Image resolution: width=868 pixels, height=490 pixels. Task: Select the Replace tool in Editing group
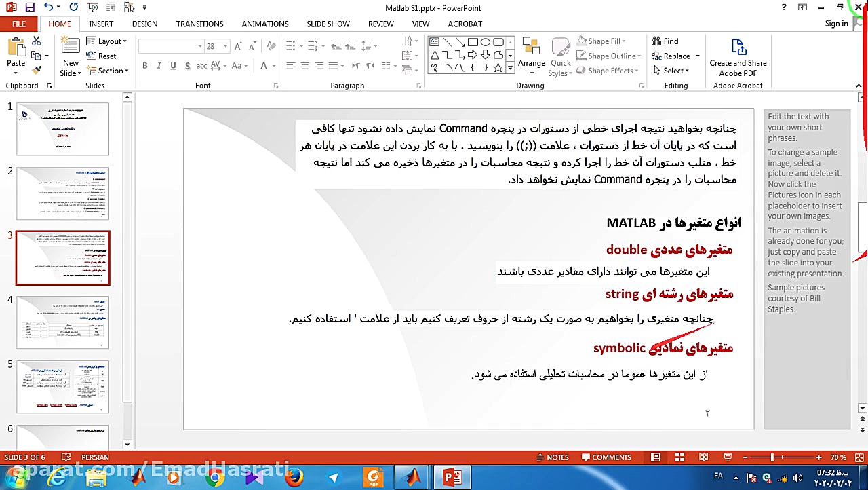(x=672, y=56)
